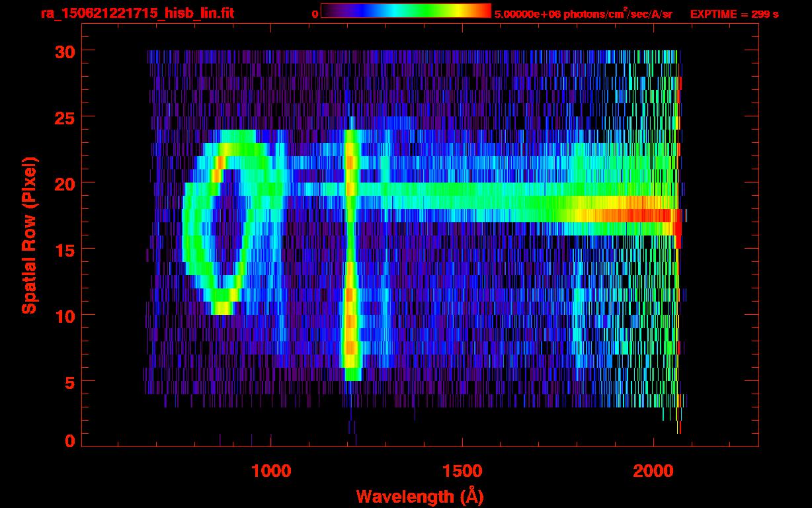This screenshot has height=508, width=812.
Task: Click the dark purple end of the color bar
Action: point(328,11)
